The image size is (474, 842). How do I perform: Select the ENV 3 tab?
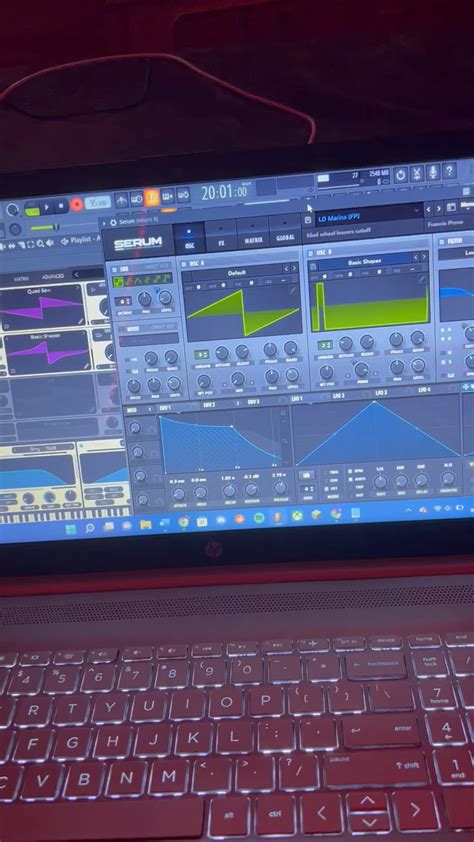pos(253,402)
